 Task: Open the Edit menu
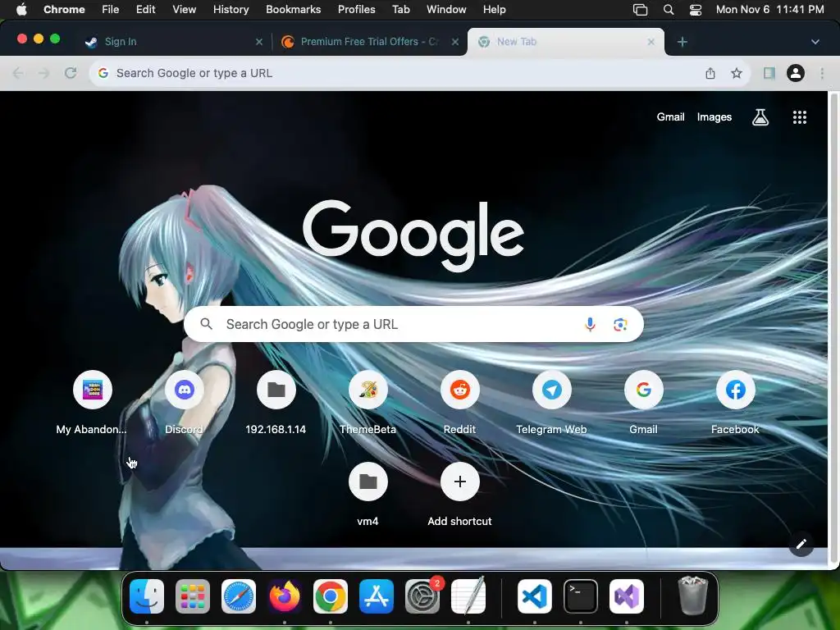pos(146,10)
